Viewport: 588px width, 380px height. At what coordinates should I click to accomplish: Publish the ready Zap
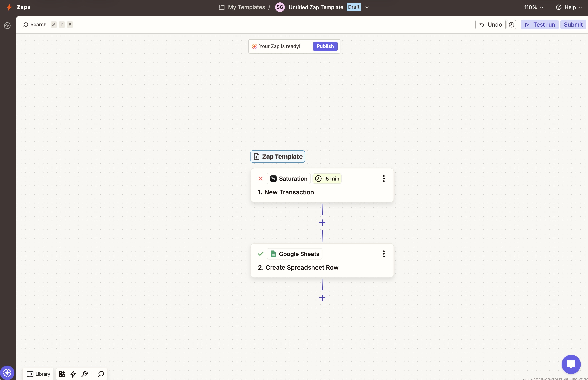pyautogui.click(x=325, y=46)
